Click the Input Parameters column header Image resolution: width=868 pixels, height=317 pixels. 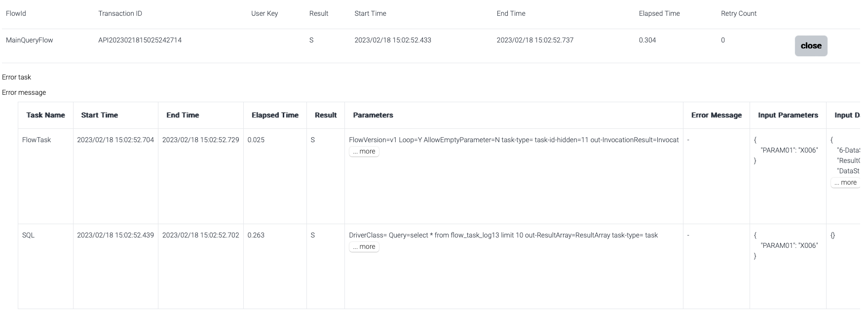(788, 115)
